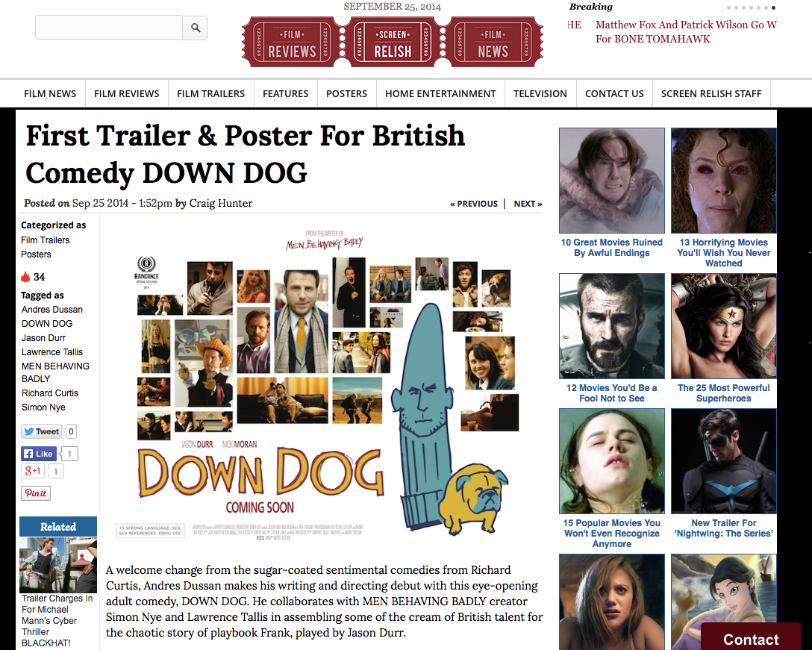Select the Posters navigation tab
Viewport: 812px width, 650px height.
click(346, 94)
